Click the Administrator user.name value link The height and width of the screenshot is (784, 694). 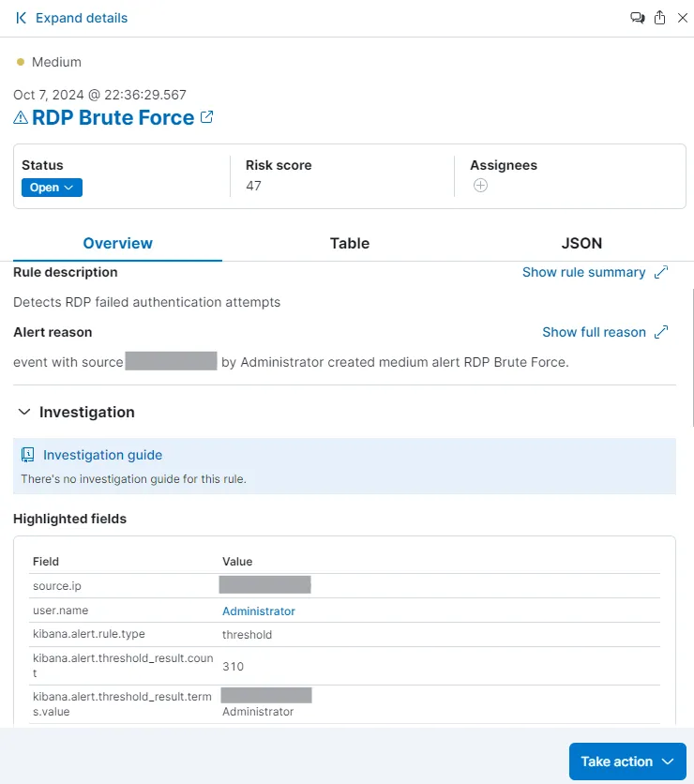[259, 611]
